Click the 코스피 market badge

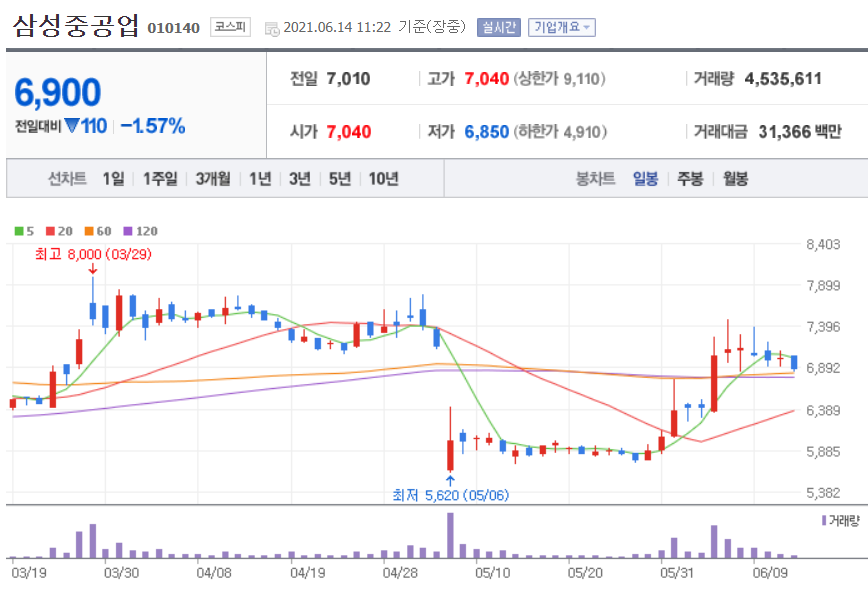(x=230, y=27)
